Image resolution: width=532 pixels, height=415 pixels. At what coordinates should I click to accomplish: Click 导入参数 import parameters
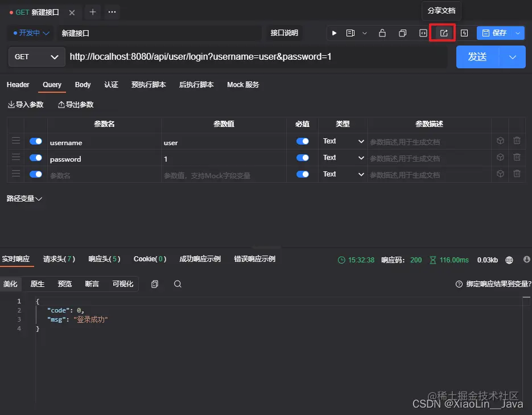pos(26,105)
